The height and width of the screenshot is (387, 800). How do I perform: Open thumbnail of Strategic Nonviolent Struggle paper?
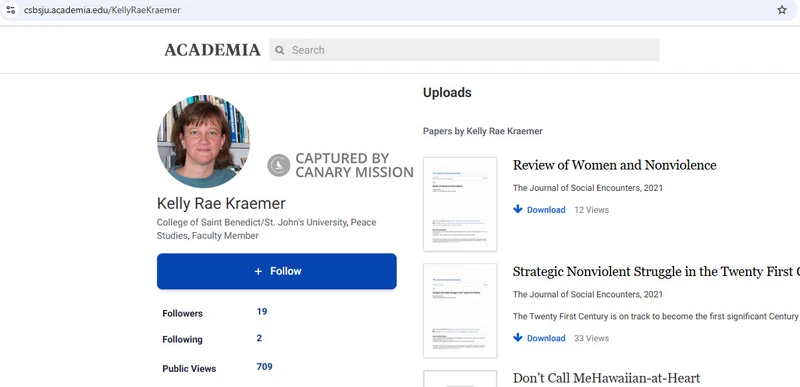[x=460, y=311]
